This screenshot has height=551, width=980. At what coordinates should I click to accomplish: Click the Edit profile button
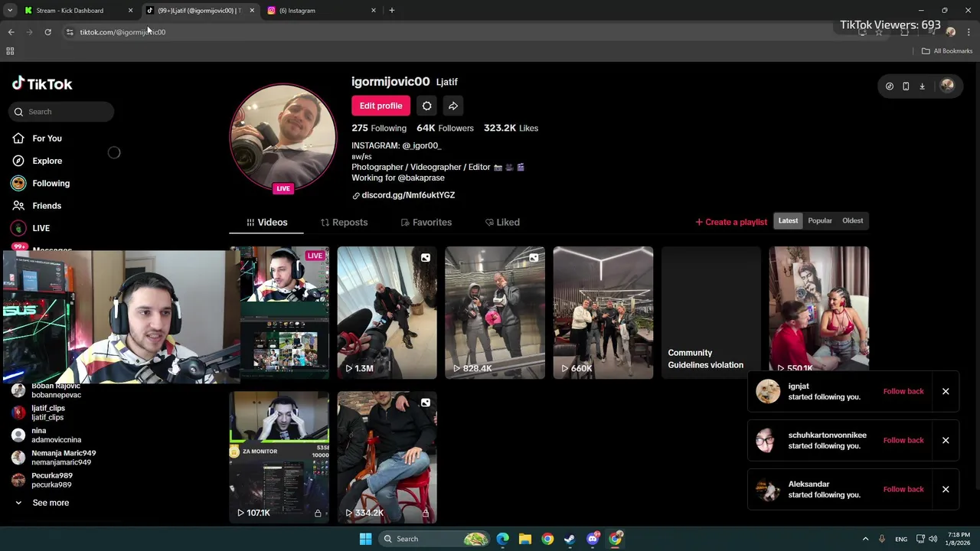381,106
